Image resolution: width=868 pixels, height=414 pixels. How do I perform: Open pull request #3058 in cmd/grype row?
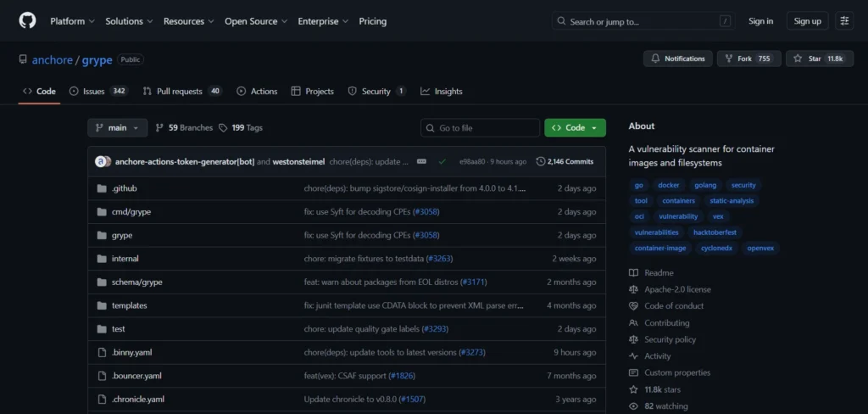click(426, 212)
